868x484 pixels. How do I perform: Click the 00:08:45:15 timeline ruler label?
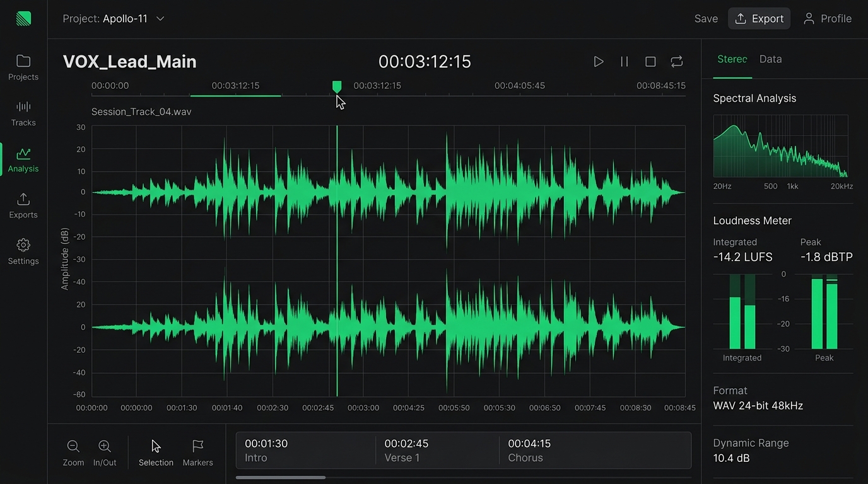tap(660, 86)
